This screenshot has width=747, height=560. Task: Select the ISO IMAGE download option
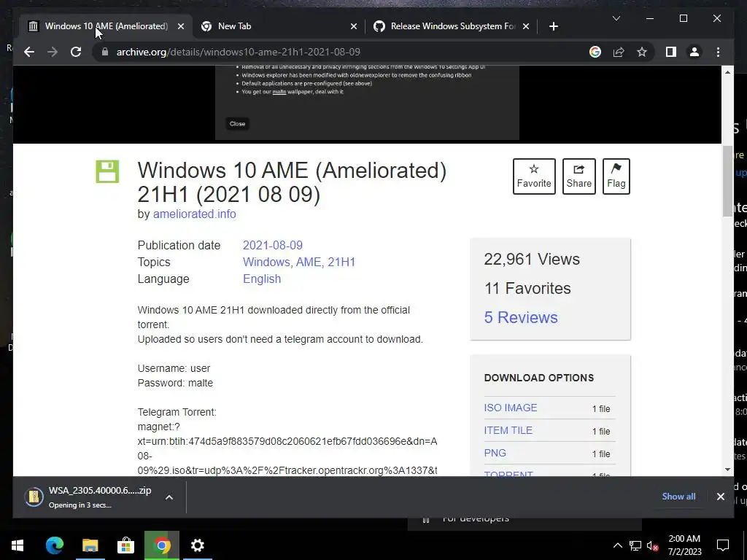(511, 408)
